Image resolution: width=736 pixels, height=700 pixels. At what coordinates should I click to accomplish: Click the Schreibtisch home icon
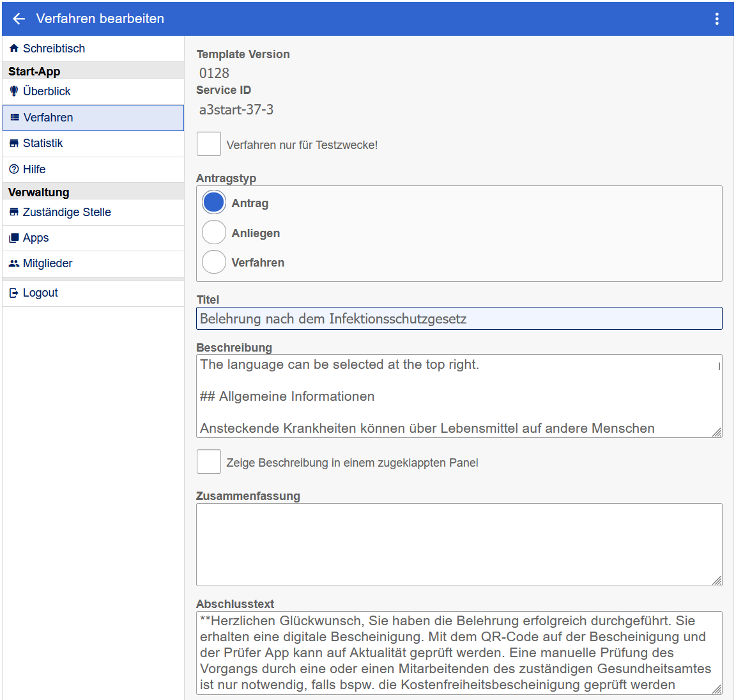pos(14,49)
